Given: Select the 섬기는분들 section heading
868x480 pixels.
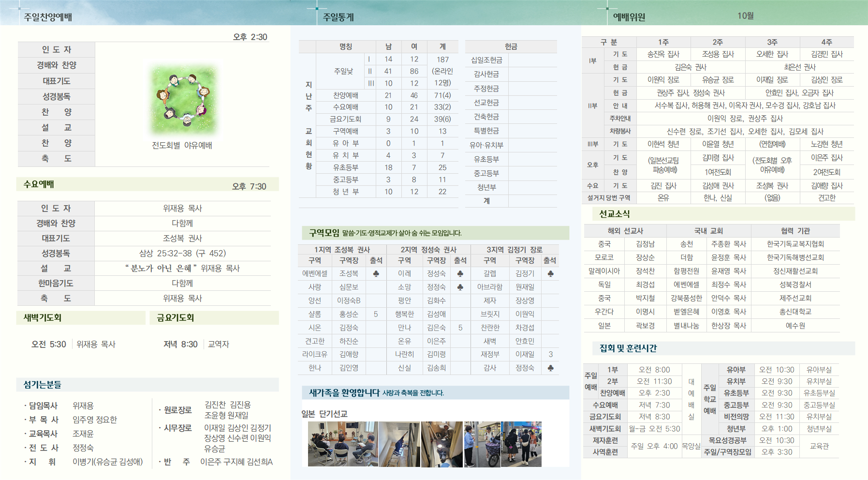Looking at the screenshot, I should pos(42,385).
